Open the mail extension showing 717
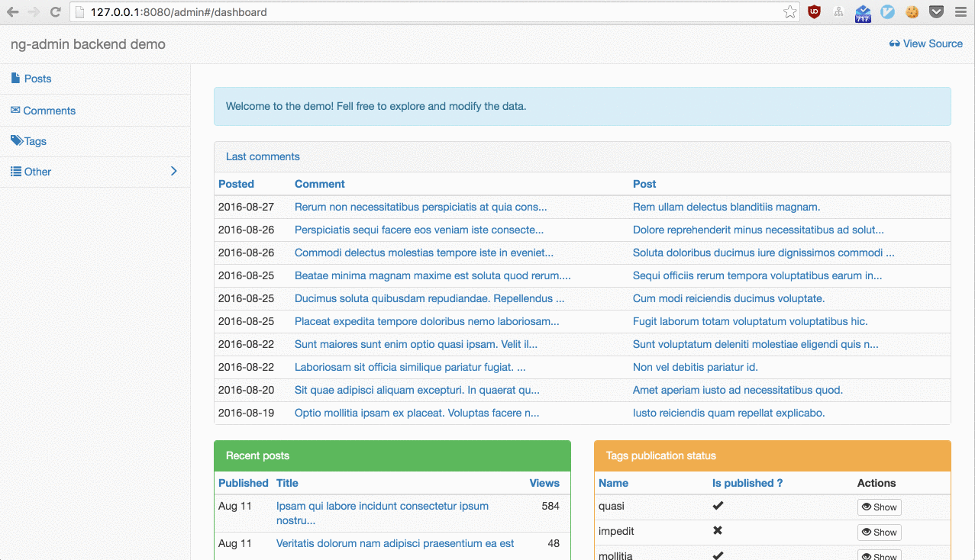Screen dimensions: 975x560 (x=863, y=13)
